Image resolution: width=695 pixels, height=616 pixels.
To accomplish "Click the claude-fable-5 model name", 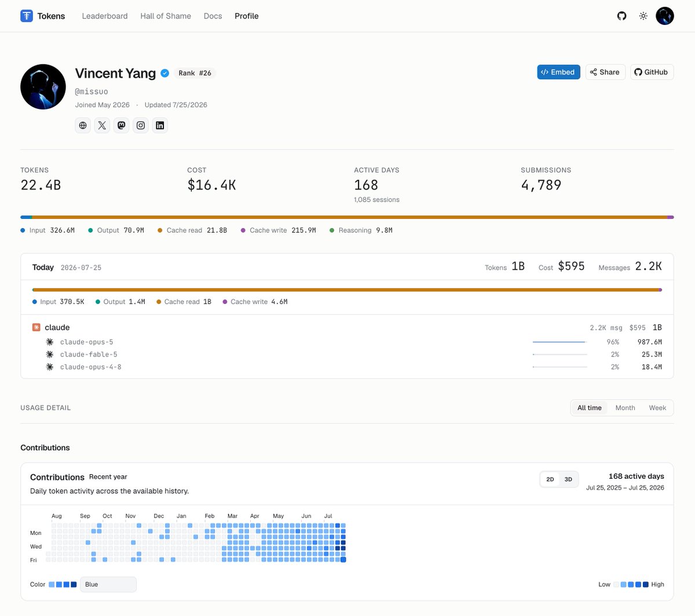I will [x=89, y=354].
